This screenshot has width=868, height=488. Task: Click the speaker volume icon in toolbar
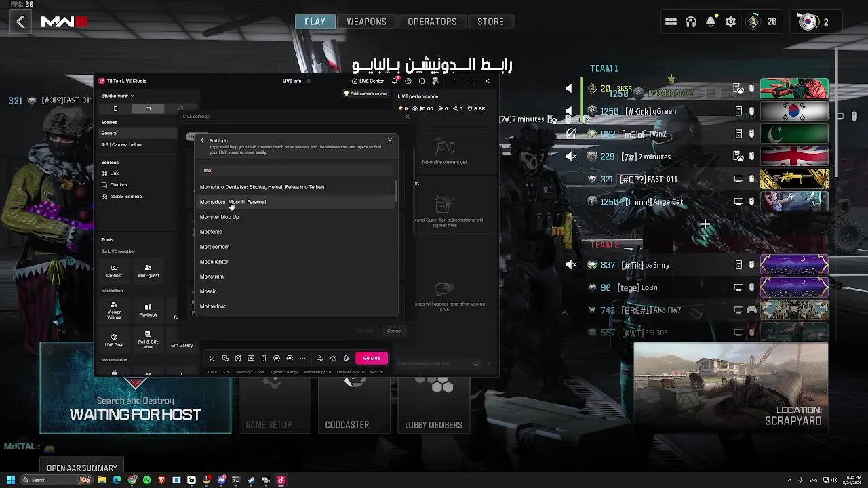coord(333,358)
